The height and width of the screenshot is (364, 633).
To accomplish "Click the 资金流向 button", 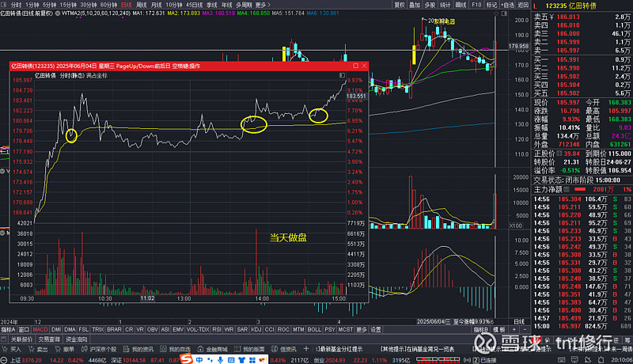I will pos(77,339).
